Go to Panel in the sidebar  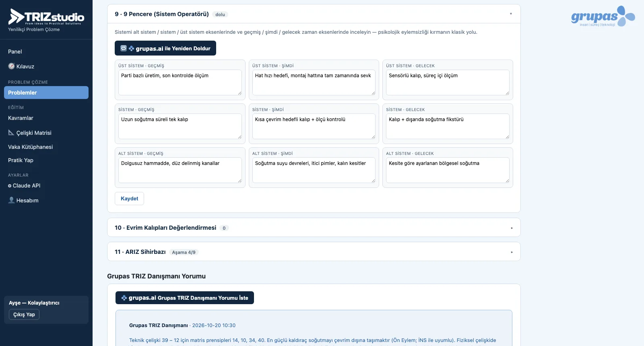click(46, 51)
